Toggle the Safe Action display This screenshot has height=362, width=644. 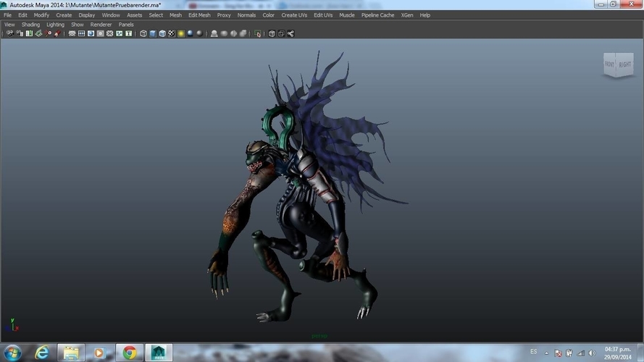coord(119,33)
